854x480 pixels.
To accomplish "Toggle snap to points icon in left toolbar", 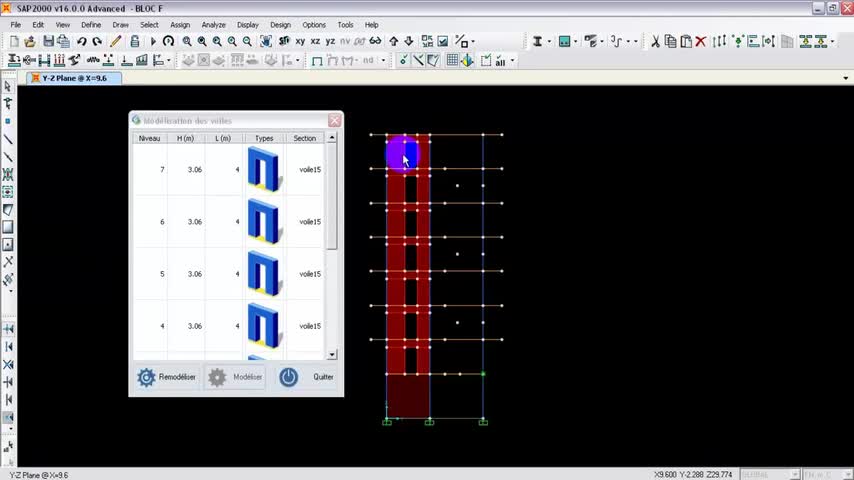I will pos(9,329).
